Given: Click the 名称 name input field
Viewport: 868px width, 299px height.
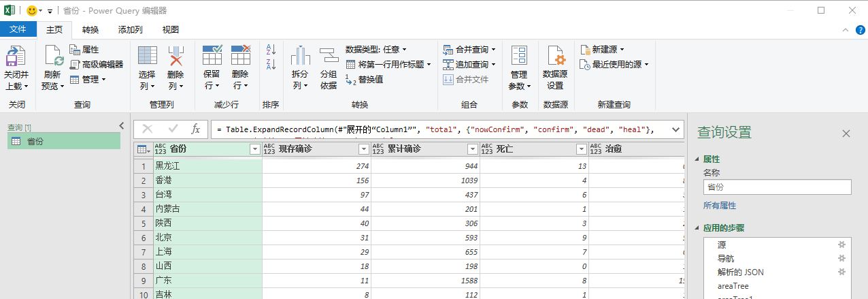Looking at the screenshot, I should (x=778, y=187).
